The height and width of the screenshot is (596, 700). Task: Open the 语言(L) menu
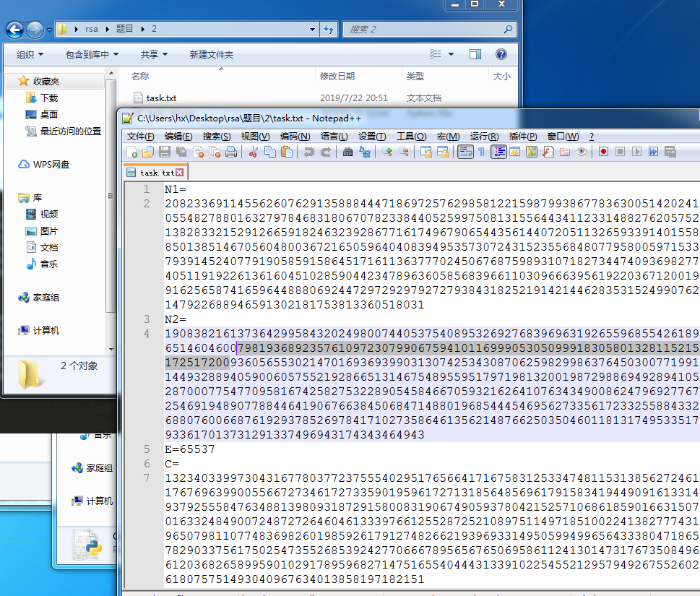coord(334,137)
